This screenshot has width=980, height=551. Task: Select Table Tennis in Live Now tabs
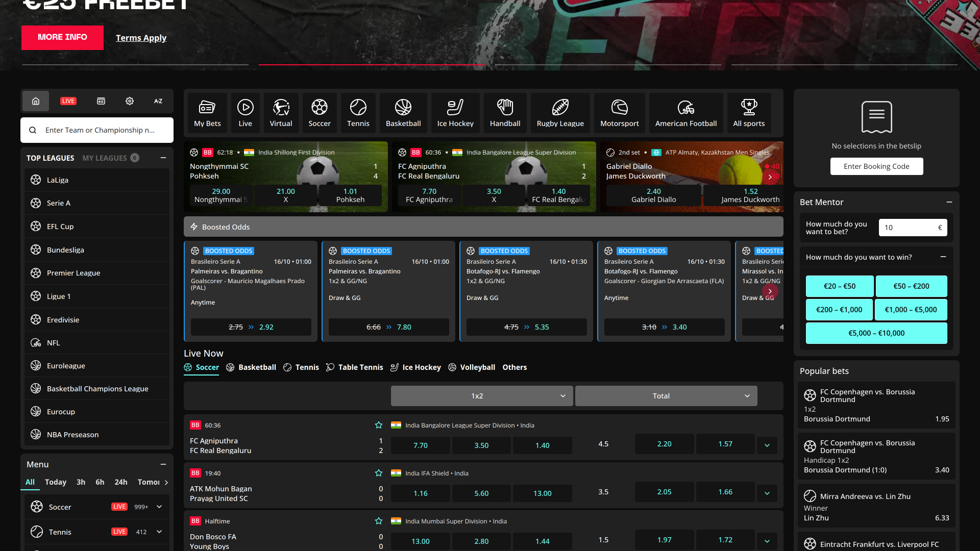point(360,367)
